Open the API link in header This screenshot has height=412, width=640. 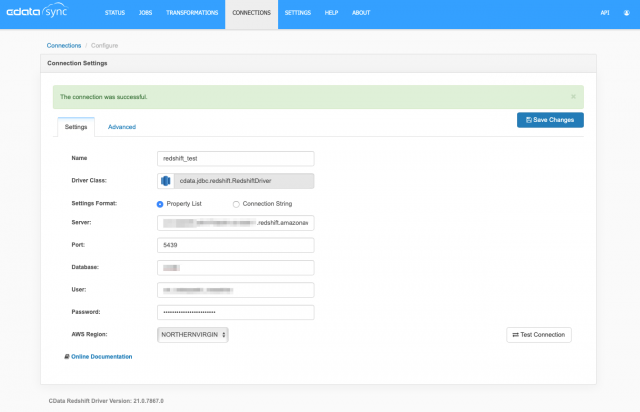[604, 13]
